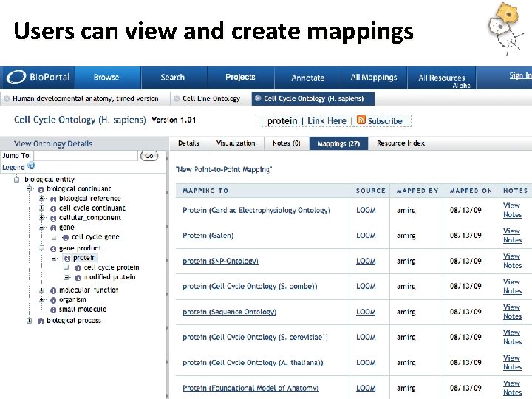Open the Projects navigation menu
Screen dimensions: 532x399
point(241,78)
